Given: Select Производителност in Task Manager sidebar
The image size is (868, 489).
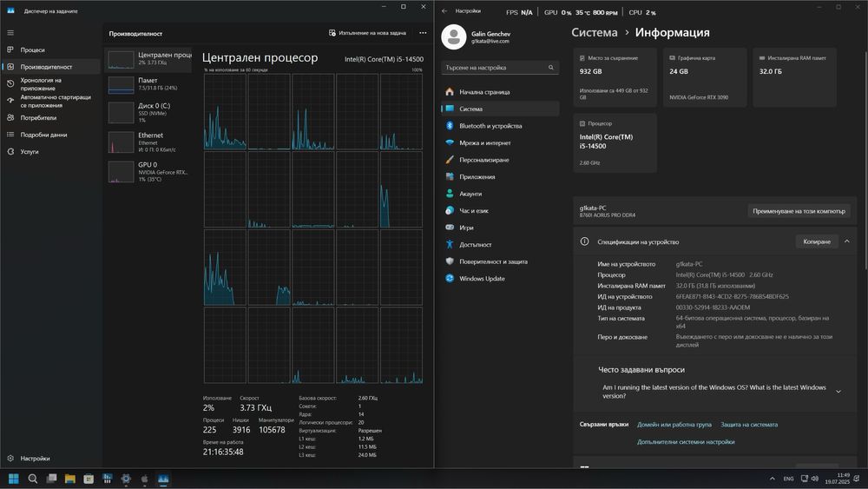Looking at the screenshot, I should tap(51, 67).
